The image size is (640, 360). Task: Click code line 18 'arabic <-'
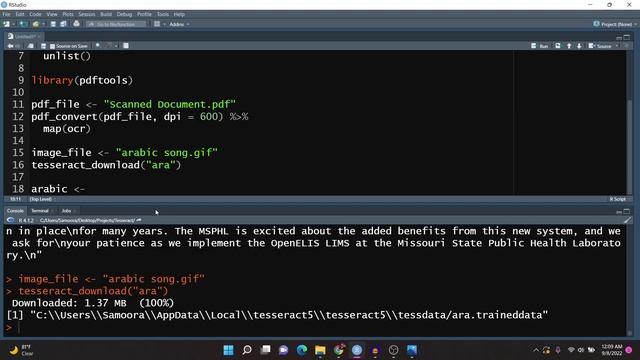click(x=58, y=189)
